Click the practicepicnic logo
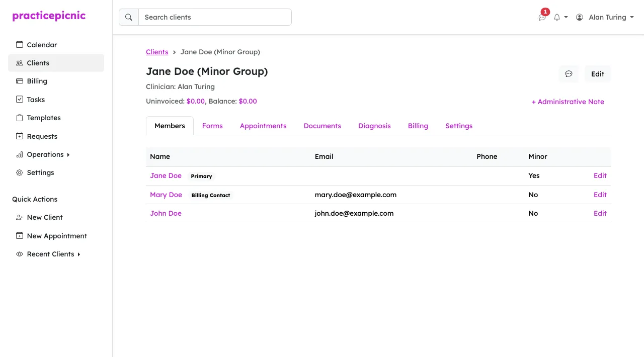The image size is (644, 357). tap(49, 16)
